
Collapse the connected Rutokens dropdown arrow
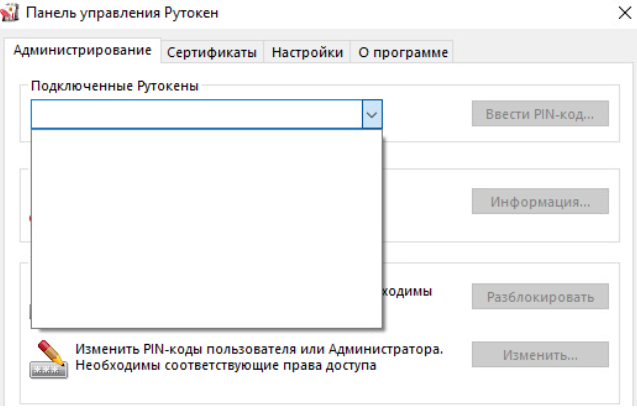click(372, 115)
